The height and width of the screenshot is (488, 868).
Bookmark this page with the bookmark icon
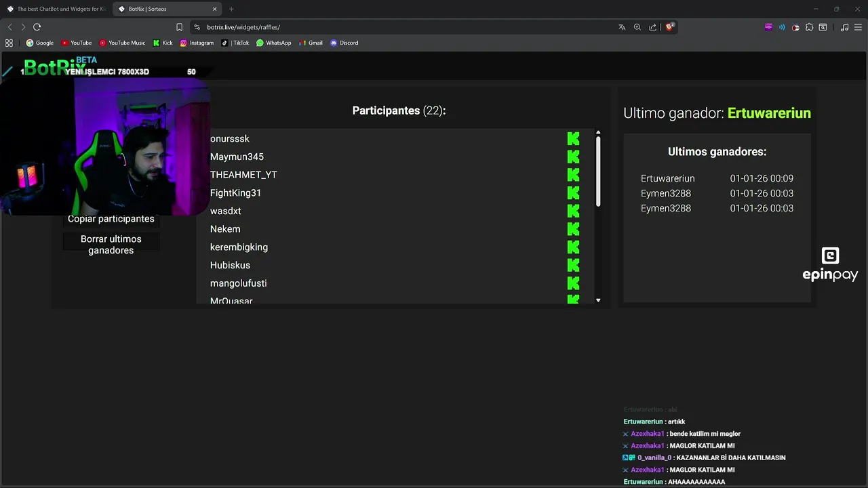(x=179, y=27)
